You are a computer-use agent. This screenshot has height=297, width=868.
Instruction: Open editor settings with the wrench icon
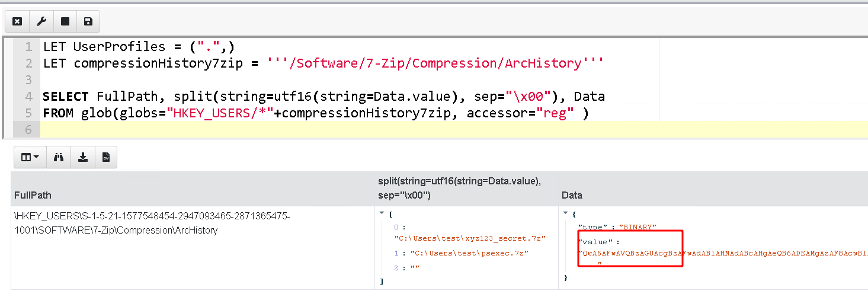[41, 21]
